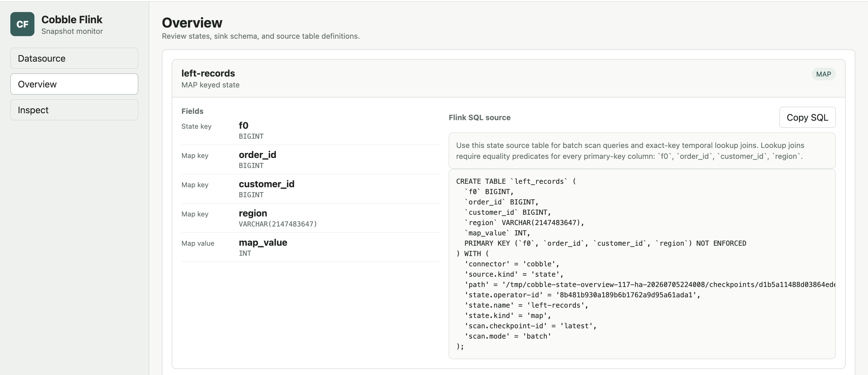
Task: Click the Cobble Flink app title
Action: [x=72, y=19]
